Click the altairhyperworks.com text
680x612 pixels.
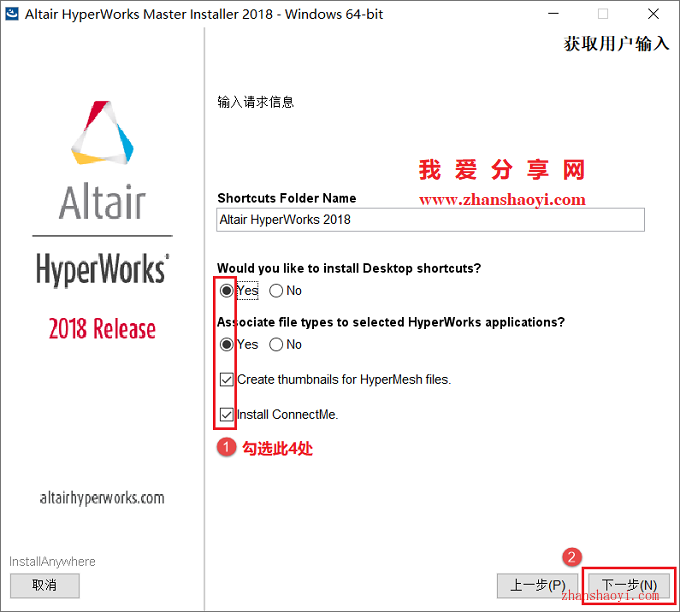coord(102,498)
